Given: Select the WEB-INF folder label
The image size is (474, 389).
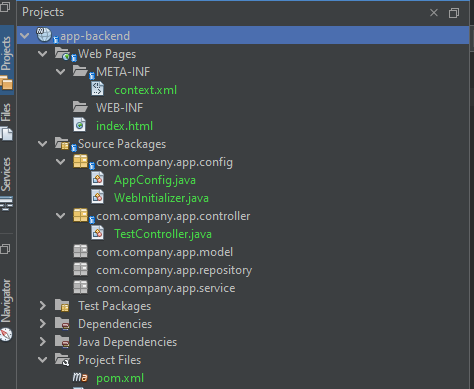Looking at the screenshot, I should tap(119, 108).
